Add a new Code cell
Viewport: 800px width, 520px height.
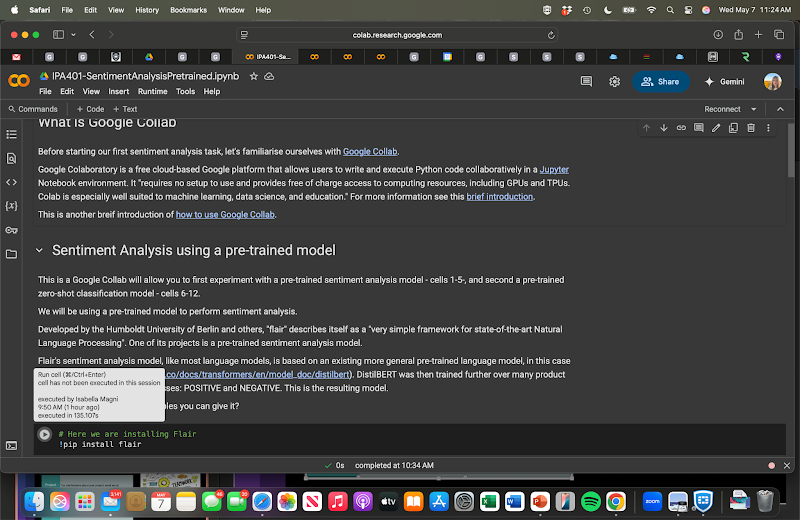(90, 109)
